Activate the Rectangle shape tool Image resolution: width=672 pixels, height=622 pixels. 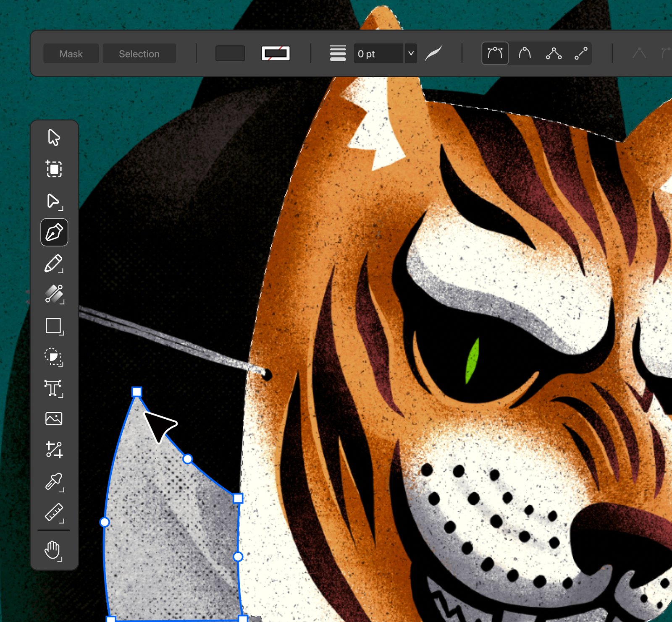(x=54, y=326)
